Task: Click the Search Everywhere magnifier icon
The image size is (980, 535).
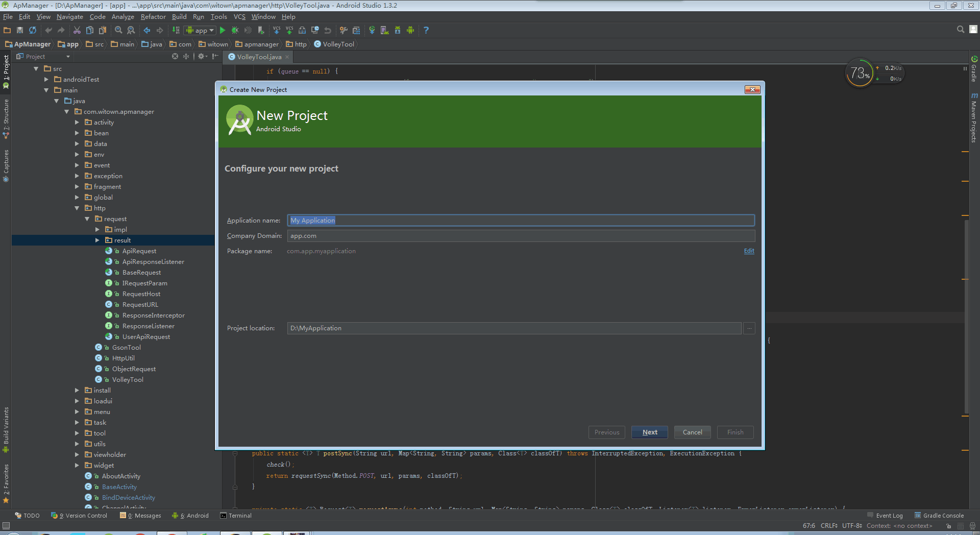Action: tap(961, 30)
